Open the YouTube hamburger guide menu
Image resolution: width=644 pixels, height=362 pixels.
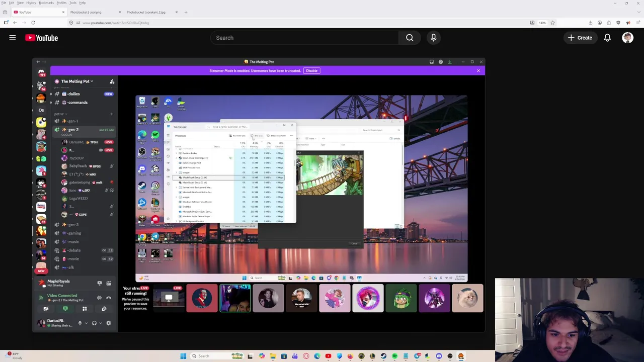(13, 38)
